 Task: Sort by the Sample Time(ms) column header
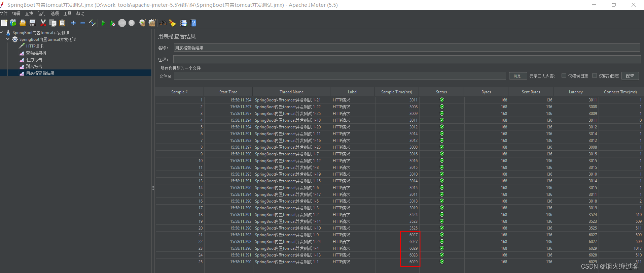396,92
